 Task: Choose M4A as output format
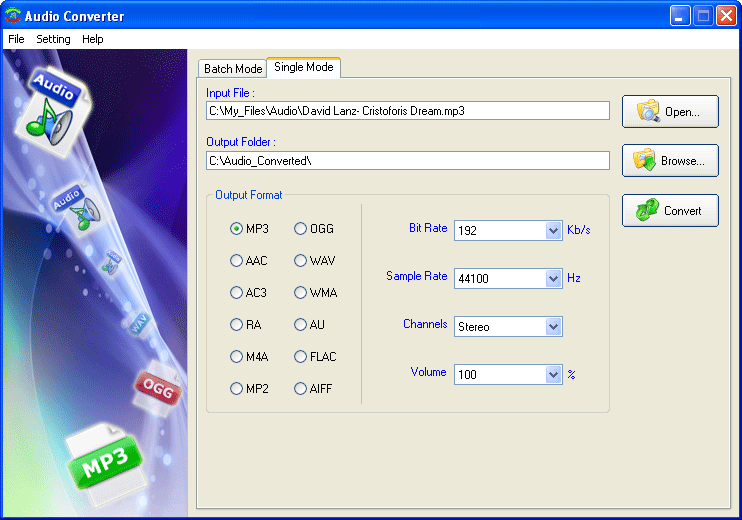point(236,356)
